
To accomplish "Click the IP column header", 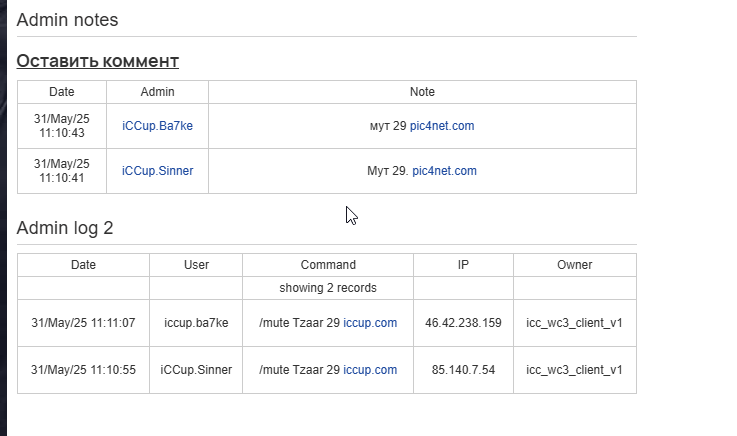I will coord(463,265).
